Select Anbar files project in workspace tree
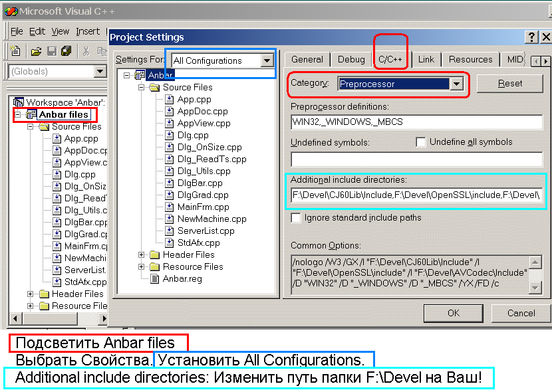Viewport: 552px width, 392px height. (63, 114)
